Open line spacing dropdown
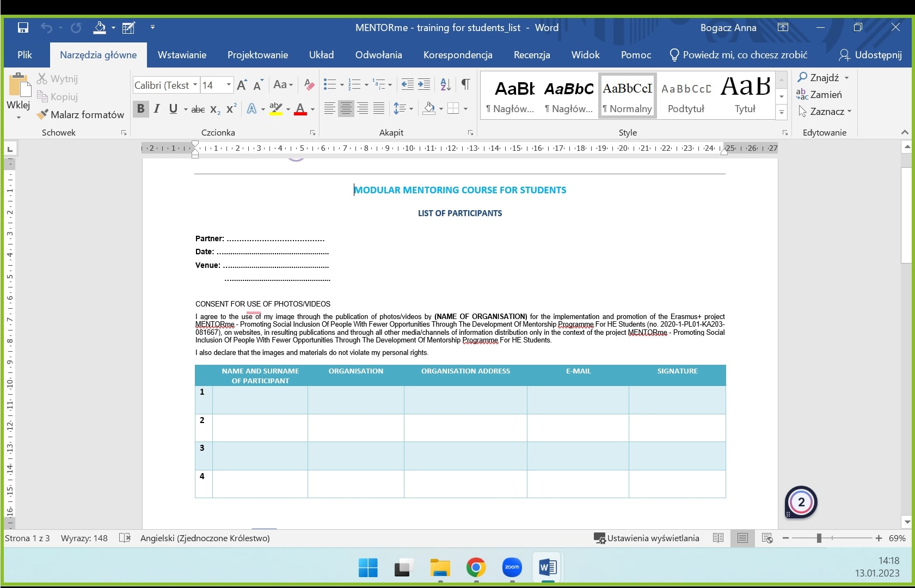 click(403, 108)
